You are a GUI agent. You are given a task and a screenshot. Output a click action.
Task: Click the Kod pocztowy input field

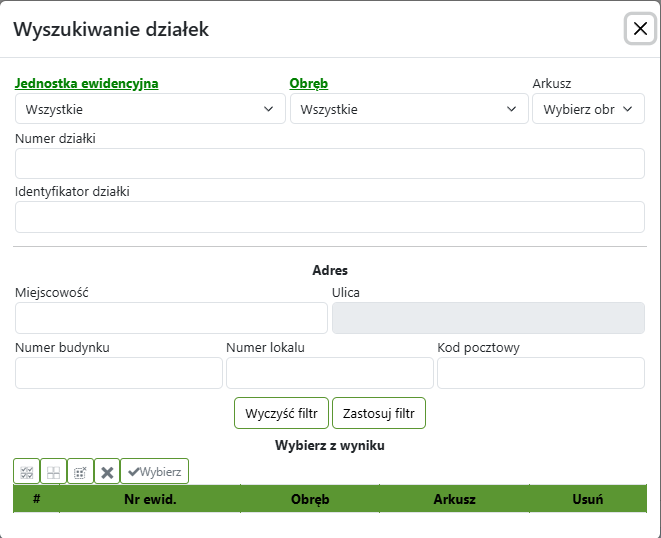(541, 373)
